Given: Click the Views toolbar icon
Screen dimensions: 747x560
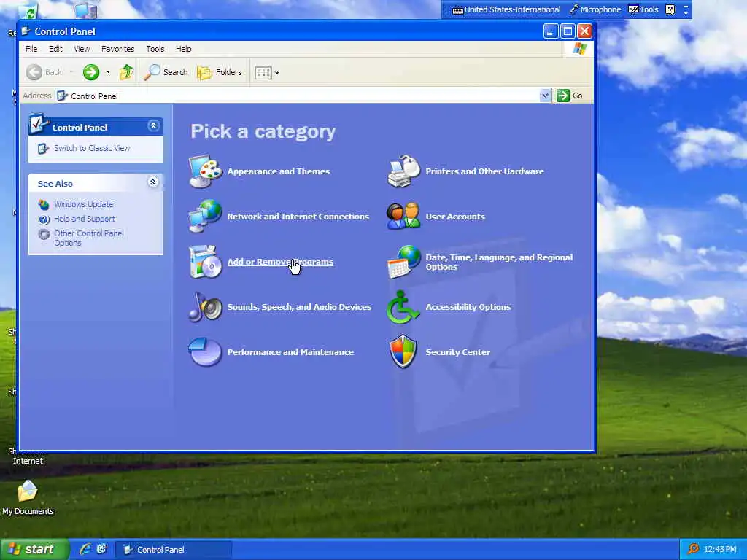Looking at the screenshot, I should (x=263, y=72).
